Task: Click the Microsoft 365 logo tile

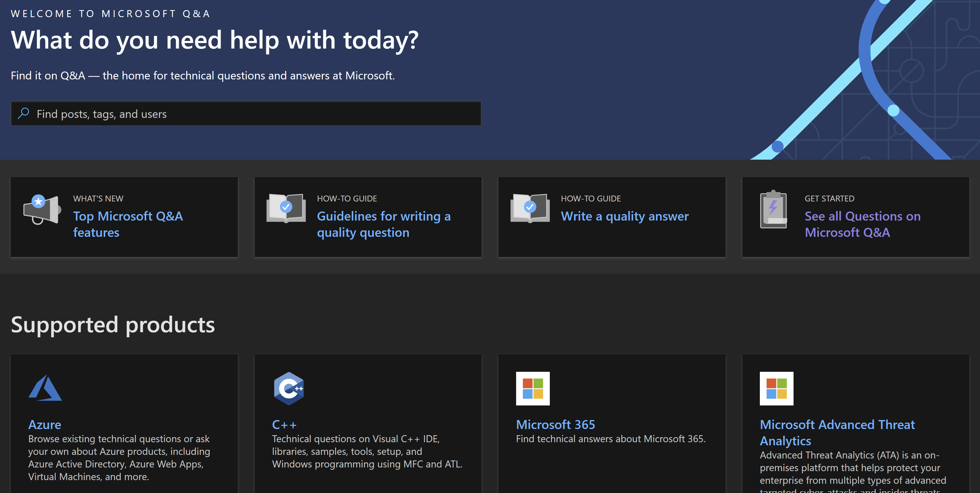Action: pos(533,388)
